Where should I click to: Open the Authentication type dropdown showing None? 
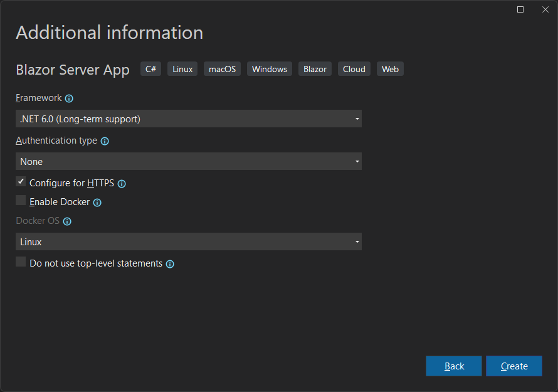pyautogui.click(x=189, y=161)
